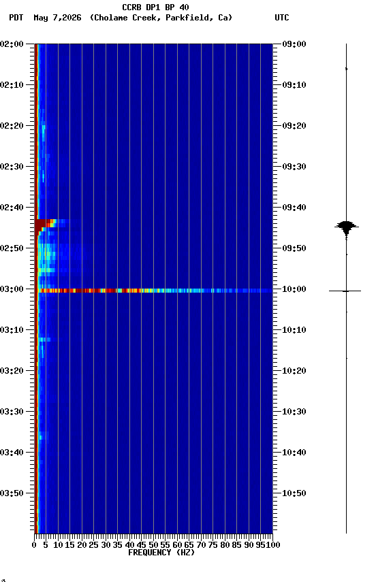Click the large seismogram waveform burst
This screenshot has width=376, height=588.
coord(346,227)
